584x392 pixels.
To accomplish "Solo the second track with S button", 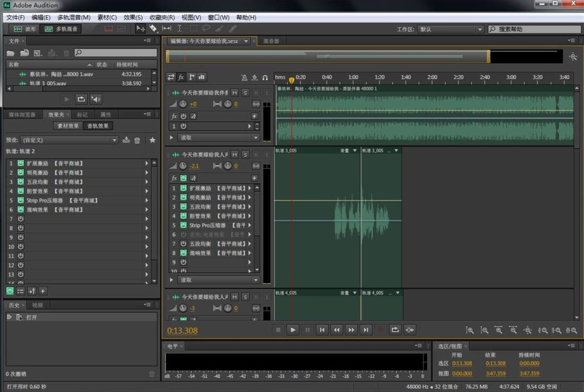I will click(x=245, y=154).
